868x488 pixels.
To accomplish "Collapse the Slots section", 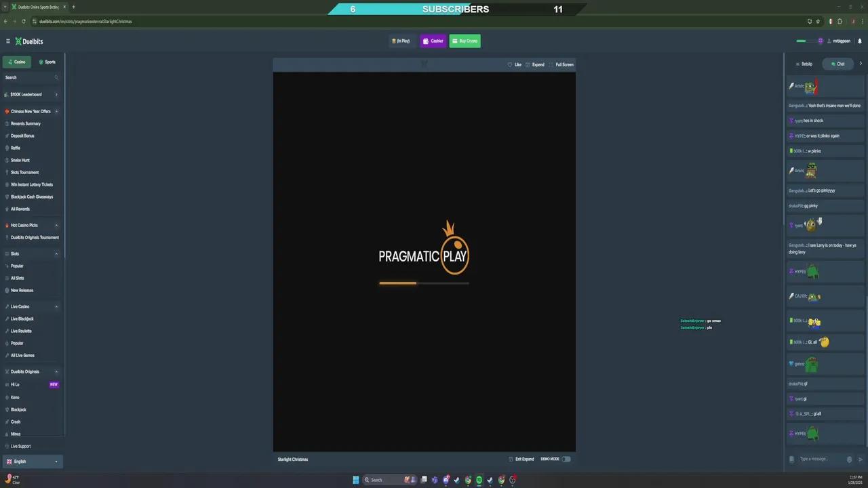I will click(56, 254).
